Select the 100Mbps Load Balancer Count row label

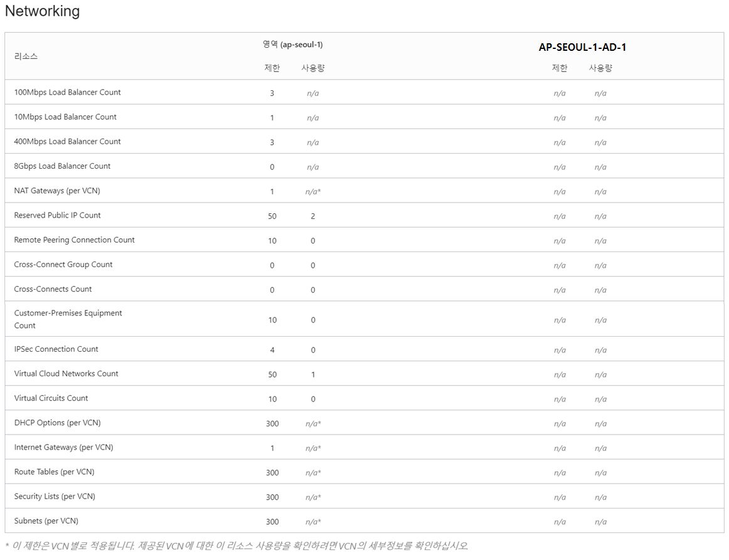pos(67,92)
